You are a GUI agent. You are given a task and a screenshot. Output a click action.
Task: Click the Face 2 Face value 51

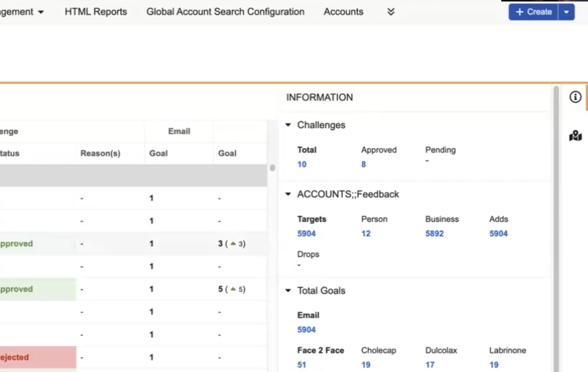point(301,365)
